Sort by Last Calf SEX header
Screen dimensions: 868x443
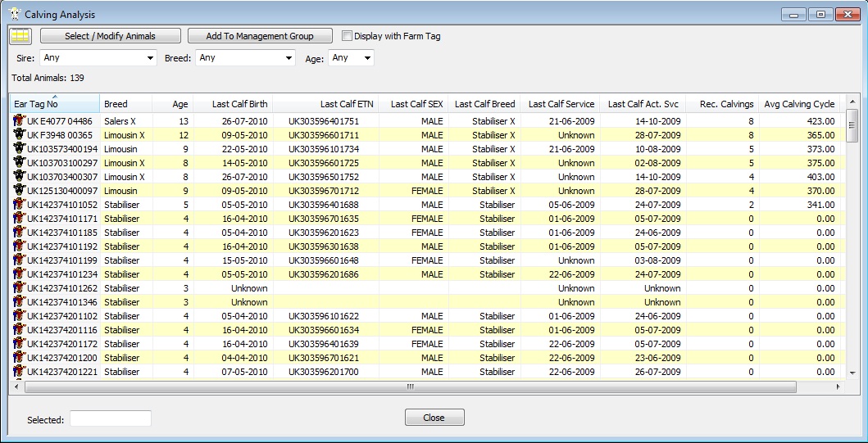[413, 104]
